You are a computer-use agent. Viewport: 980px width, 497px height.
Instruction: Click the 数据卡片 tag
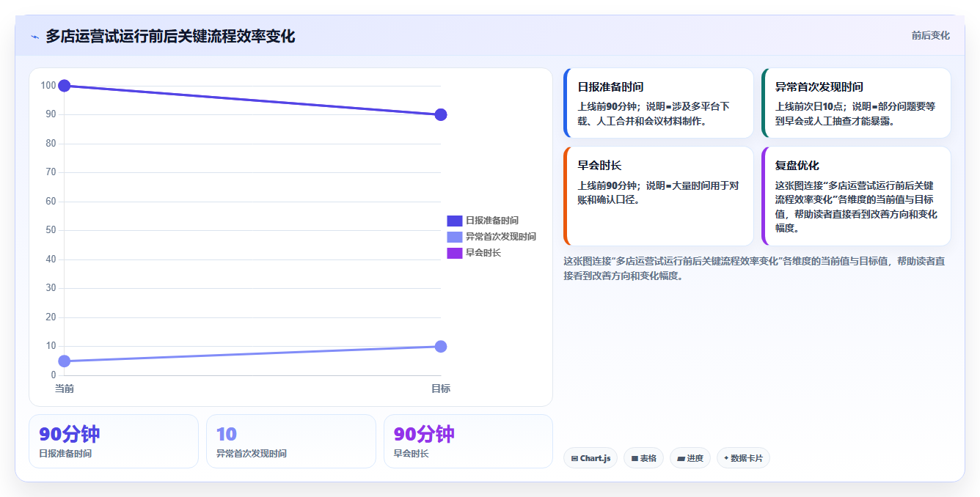point(743,458)
